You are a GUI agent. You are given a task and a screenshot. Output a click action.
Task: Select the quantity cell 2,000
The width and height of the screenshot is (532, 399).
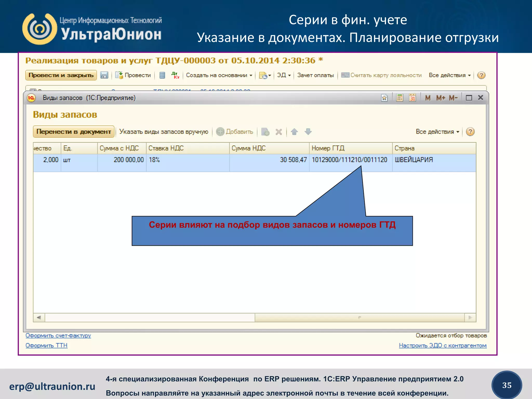(47, 163)
